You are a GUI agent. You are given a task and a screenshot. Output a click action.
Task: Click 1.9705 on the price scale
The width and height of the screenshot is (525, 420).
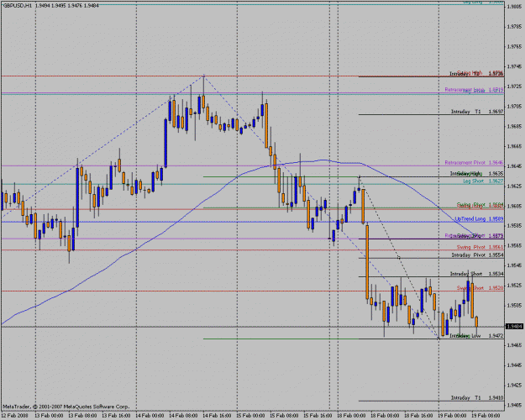coord(515,106)
